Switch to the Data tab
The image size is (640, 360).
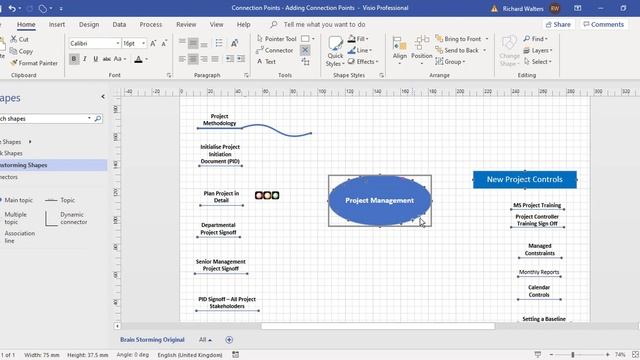point(119,24)
